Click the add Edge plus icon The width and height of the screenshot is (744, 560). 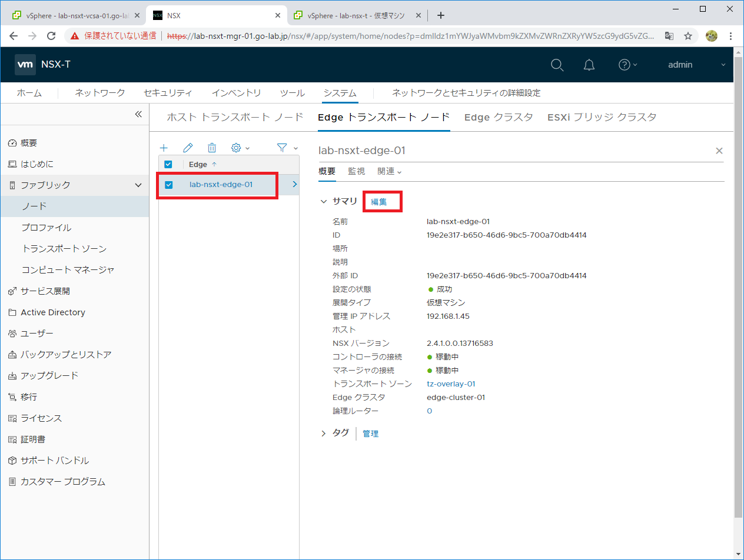pos(164,148)
